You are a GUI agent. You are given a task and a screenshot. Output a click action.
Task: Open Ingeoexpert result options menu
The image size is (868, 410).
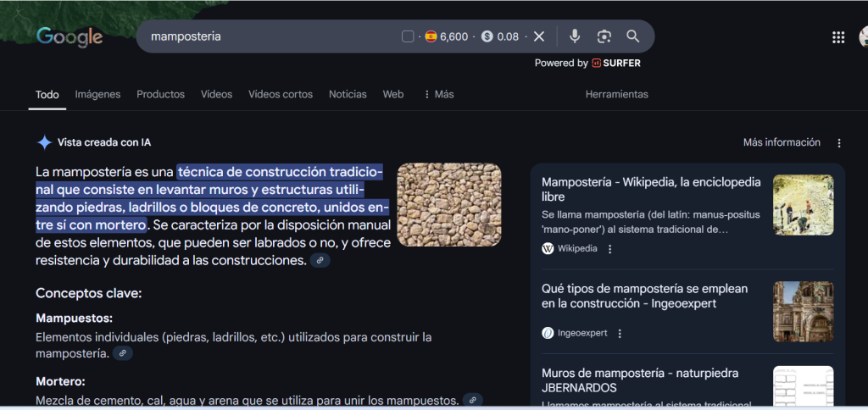coord(620,334)
